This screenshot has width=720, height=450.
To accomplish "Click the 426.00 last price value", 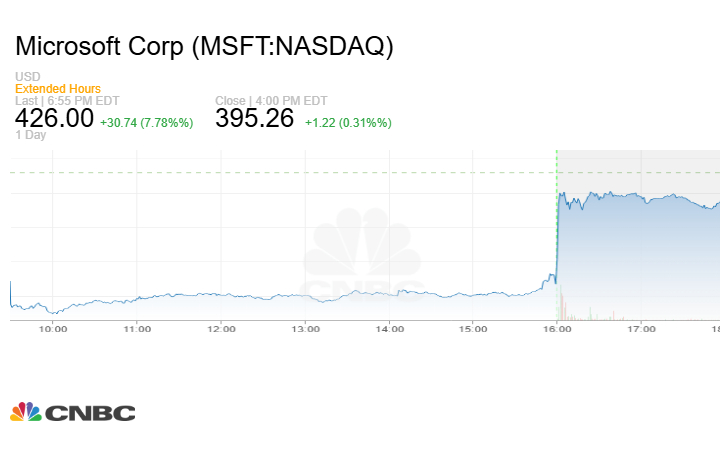I will click(54, 118).
